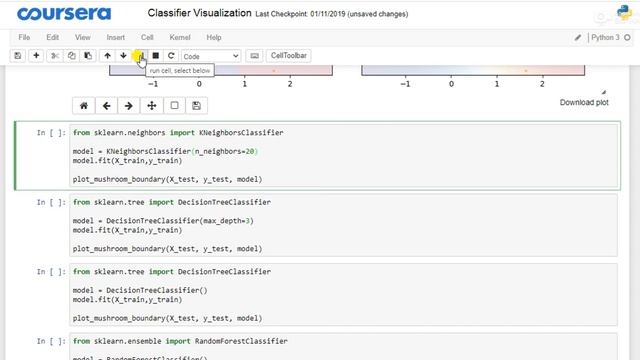The height and width of the screenshot is (360, 640).
Task: Go back to previous plot view
Action: [107, 106]
